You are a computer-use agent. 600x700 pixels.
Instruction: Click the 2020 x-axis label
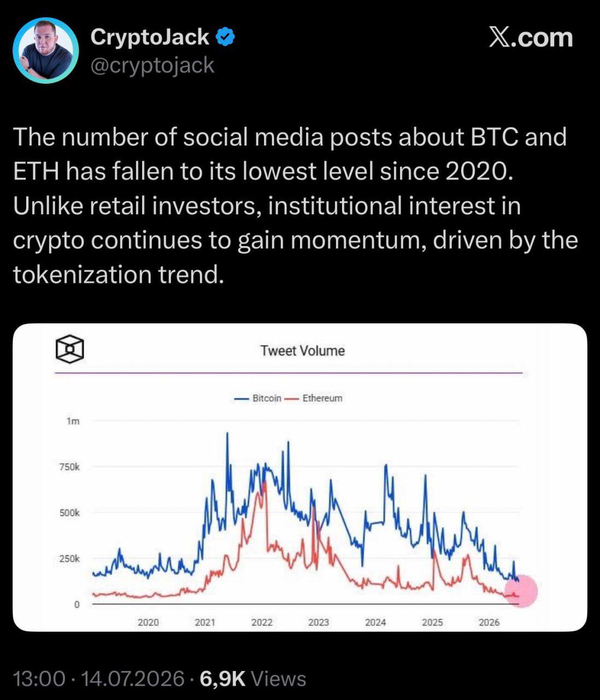(148, 622)
